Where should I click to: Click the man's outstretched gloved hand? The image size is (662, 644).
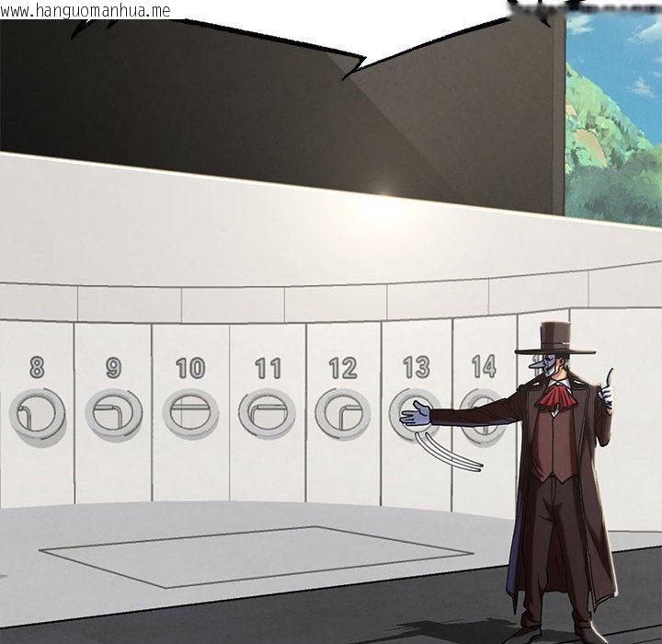[415, 415]
